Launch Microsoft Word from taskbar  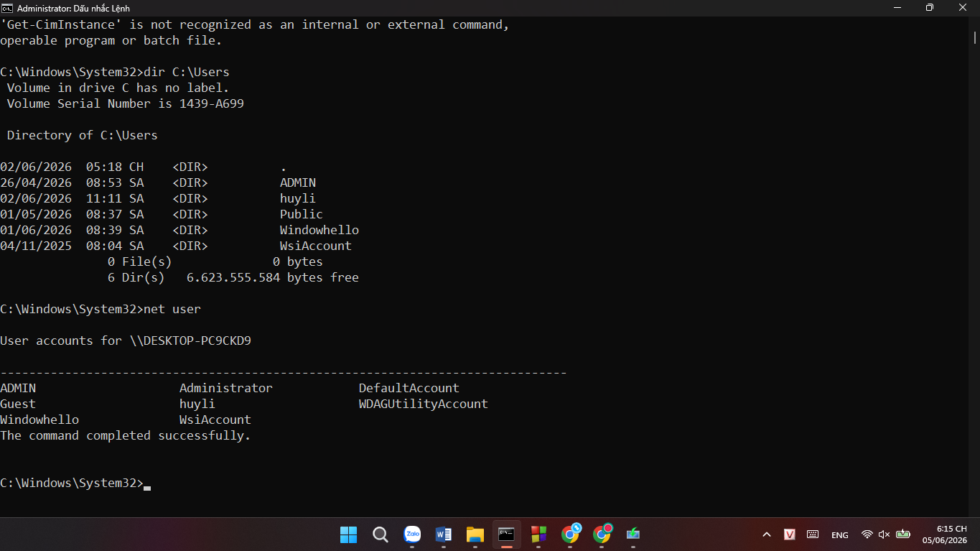pyautogui.click(x=444, y=534)
